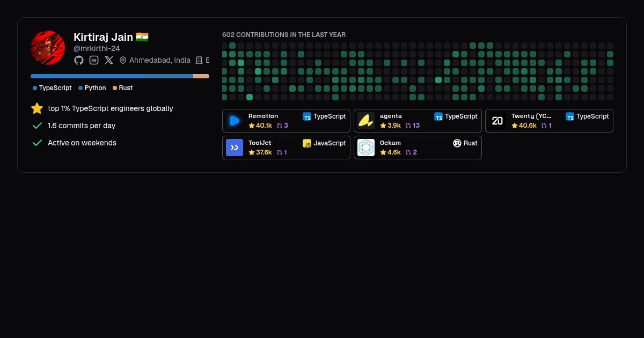Click the "4.6k" star count on Ockam card

click(394, 152)
